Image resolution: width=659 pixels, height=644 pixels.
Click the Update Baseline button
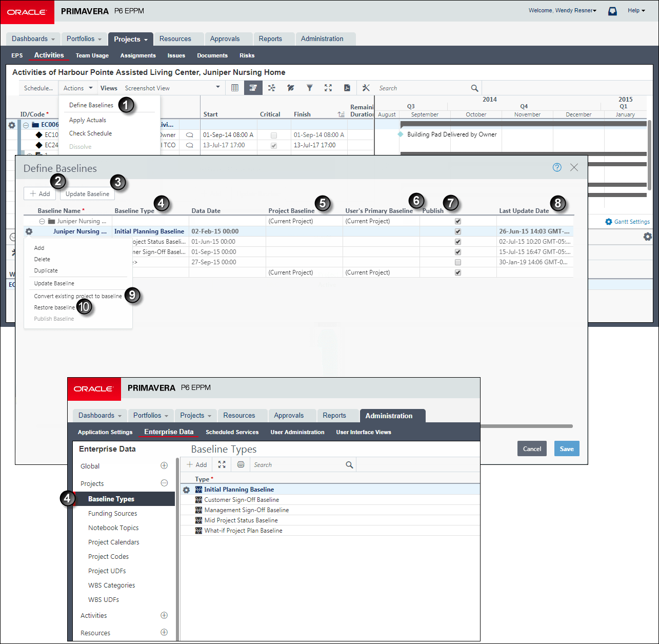87,194
